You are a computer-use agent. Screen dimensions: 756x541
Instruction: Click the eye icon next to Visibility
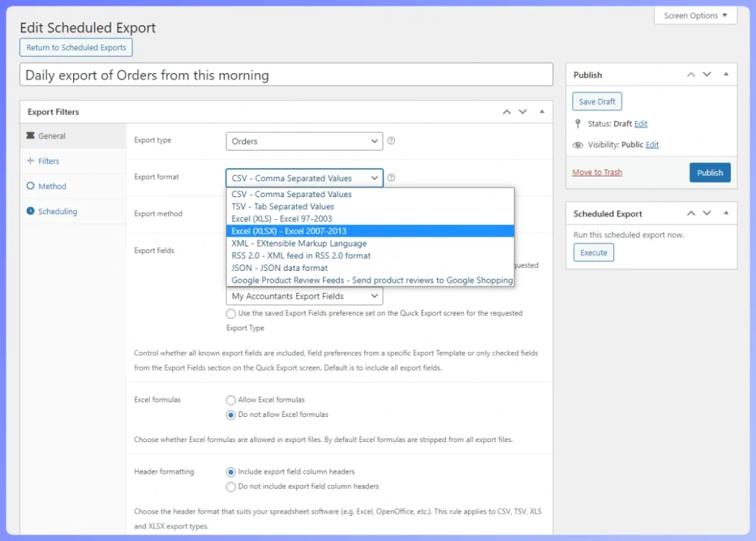(x=577, y=145)
